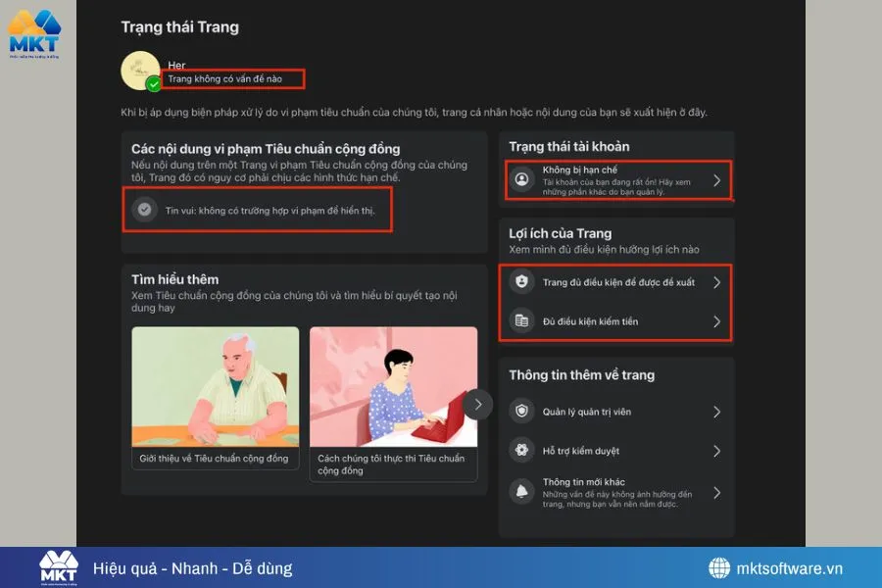
Task: Click the gray checkmark icon beside "Tin vui" message
Action: point(145,208)
